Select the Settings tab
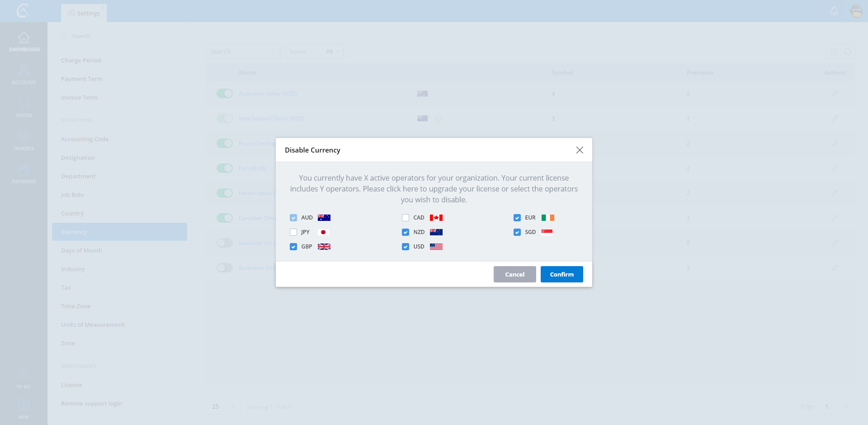 [x=84, y=13]
